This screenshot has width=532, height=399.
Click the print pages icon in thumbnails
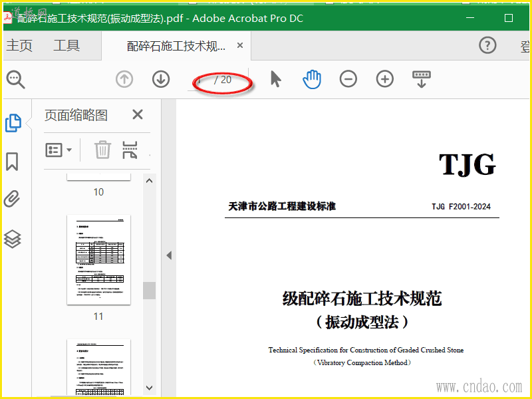click(x=130, y=150)
